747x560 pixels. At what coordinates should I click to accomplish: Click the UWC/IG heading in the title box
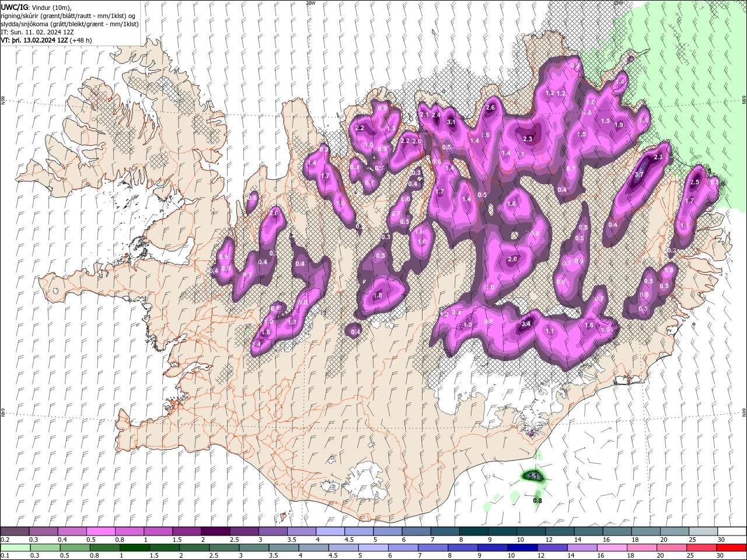pyautogui.click(x=14, y=7)
